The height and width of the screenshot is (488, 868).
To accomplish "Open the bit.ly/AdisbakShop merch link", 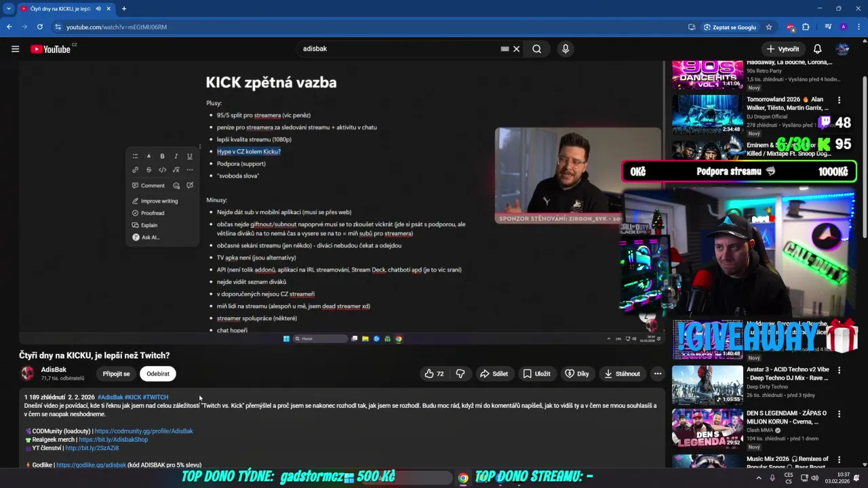I will [113, 440].
